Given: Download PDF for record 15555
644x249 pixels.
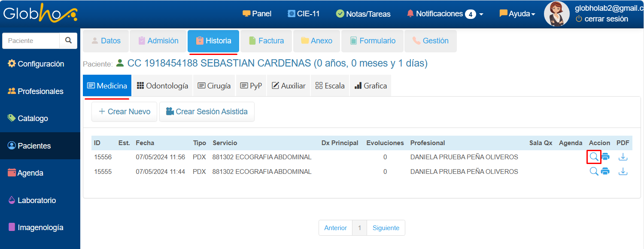Looking at the screenshot, I should 623,172.
